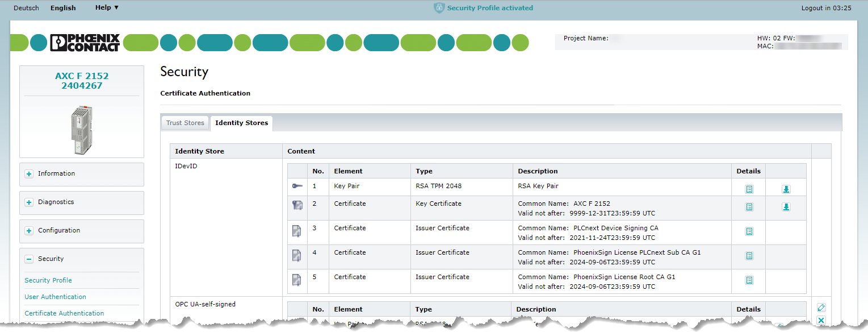
Task: Open details for the RSA Key Pair
Action: tap(749, 189)
